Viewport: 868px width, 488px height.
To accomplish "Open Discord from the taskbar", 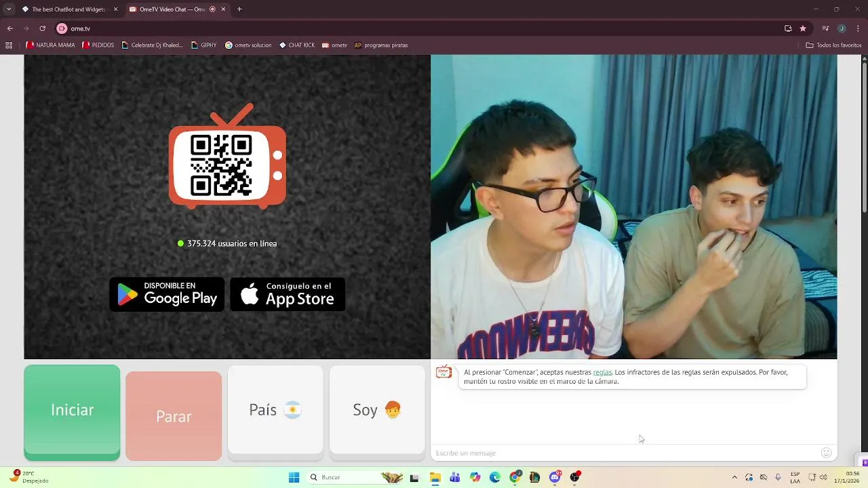I will [555, 477].
